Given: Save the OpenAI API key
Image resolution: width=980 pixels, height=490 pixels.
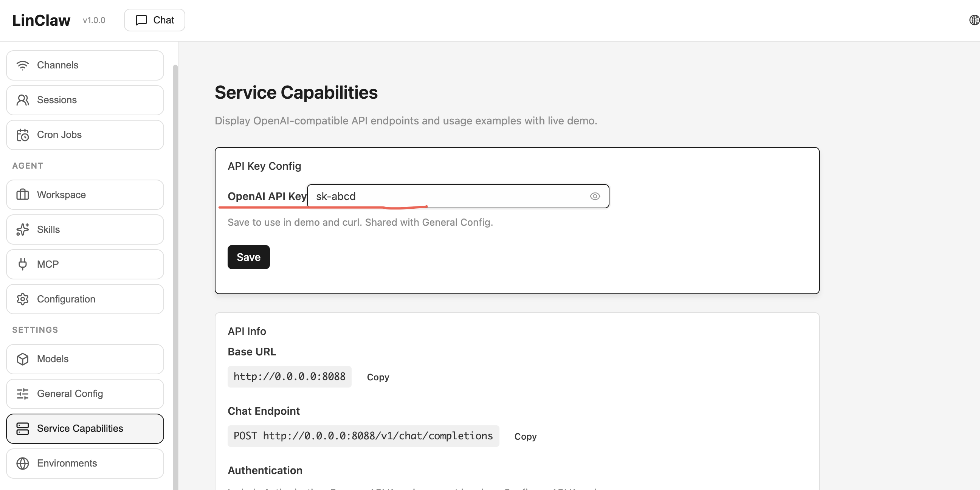Looking at the screenshot, I should pyautogui.click(x=248, y=257).
